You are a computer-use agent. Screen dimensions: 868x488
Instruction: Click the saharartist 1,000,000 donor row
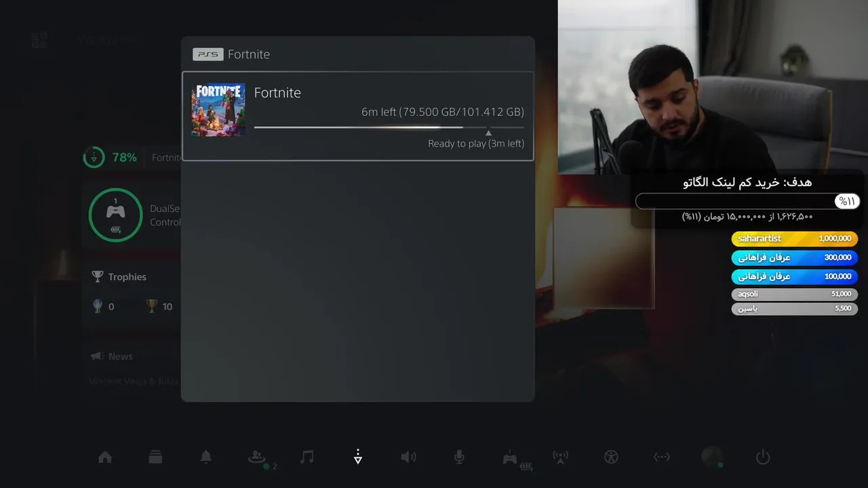794,239
